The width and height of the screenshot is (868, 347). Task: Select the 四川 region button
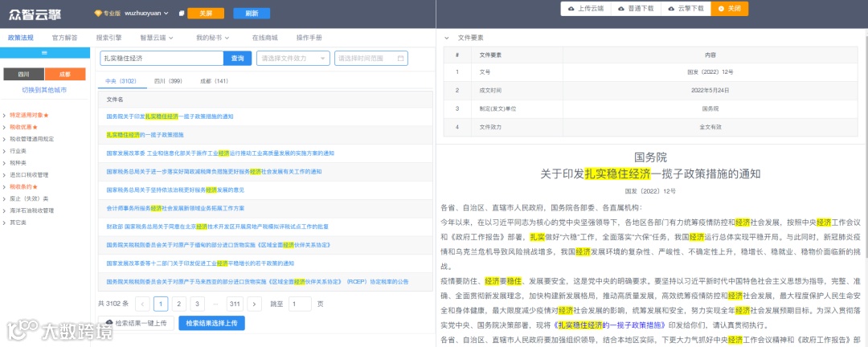24,74
